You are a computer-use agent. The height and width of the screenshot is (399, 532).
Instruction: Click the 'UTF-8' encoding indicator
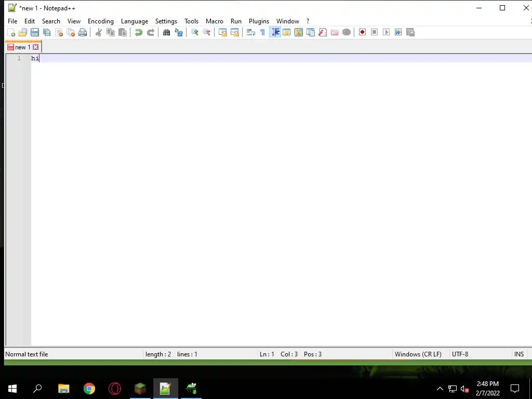(x=460, y=354)
